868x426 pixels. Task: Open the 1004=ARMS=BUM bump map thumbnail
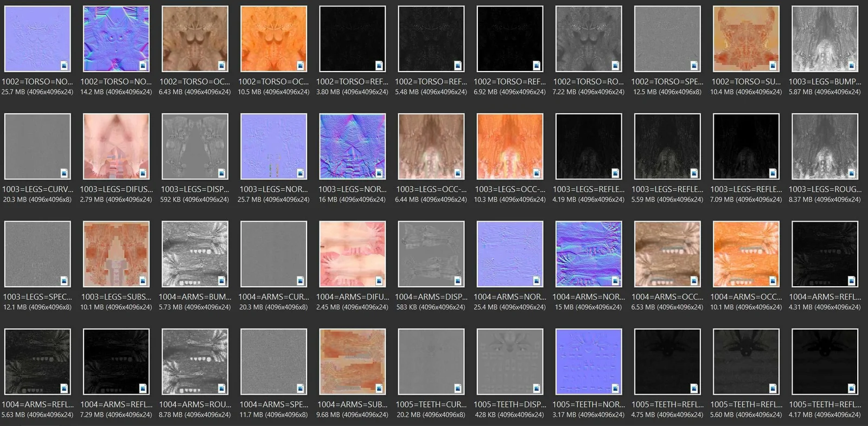tap(195, 254)
